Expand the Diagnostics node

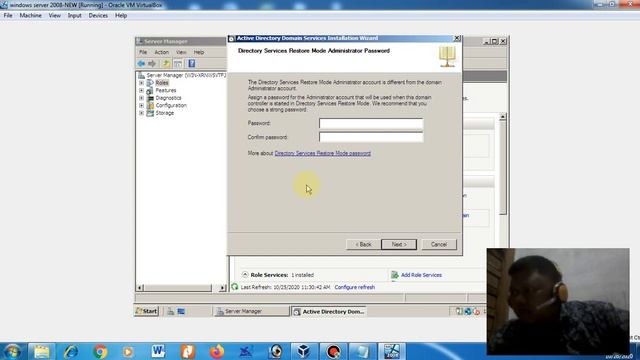(x=141, y=98)
